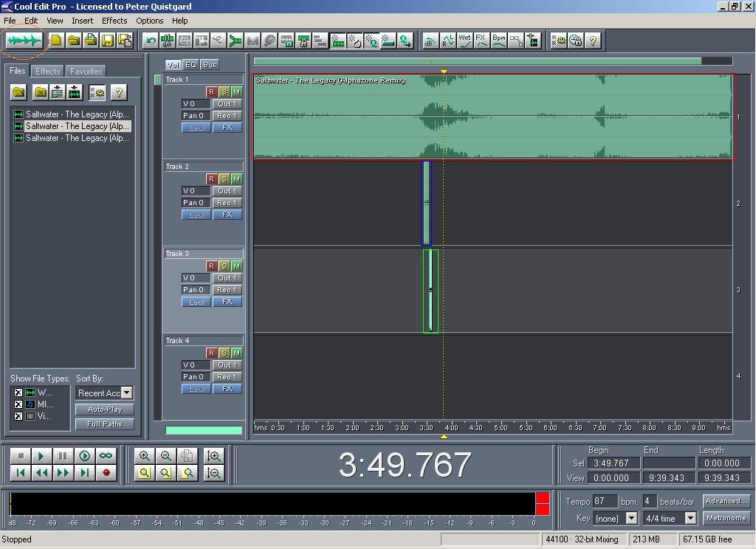The width and height of the screenshot is (756, 549).
Task: Switch to waveform edit view button
Action: [24, 41]
